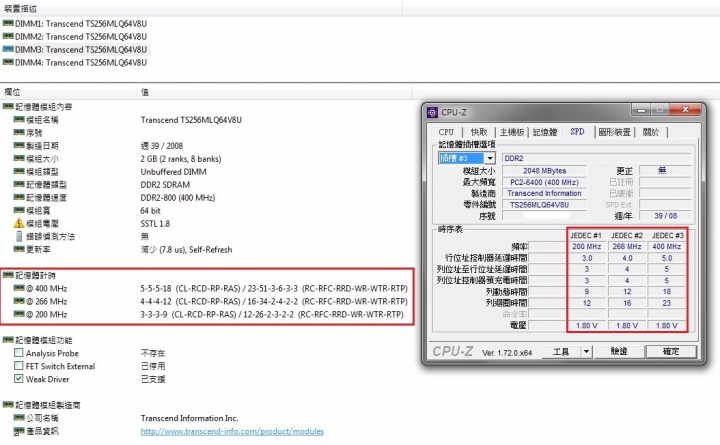Click the 值 column header
This screenshot has width=720, height=445.
274,92
